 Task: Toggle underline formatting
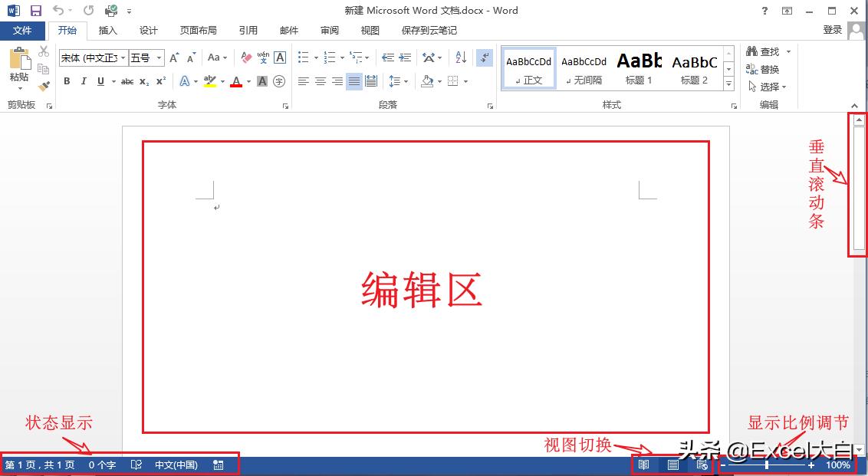[100, 81]
